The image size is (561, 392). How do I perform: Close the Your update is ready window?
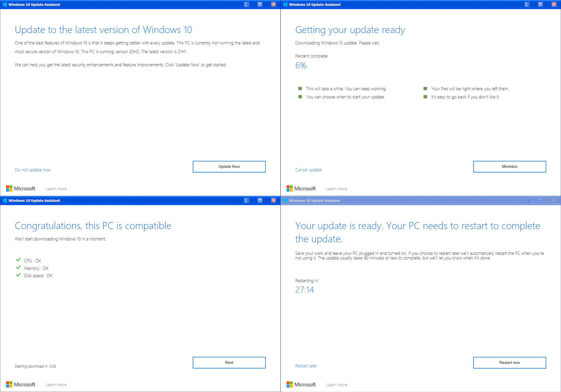(554, 200)
